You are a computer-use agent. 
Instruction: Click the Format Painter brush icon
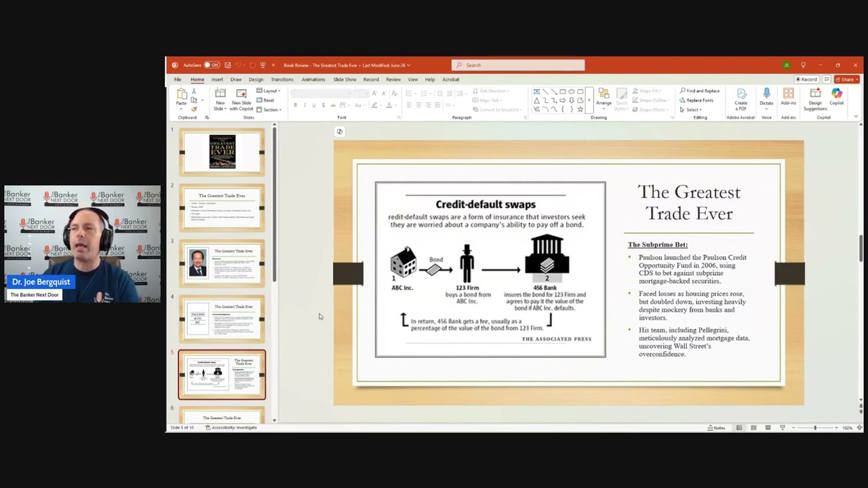point(194,109)
